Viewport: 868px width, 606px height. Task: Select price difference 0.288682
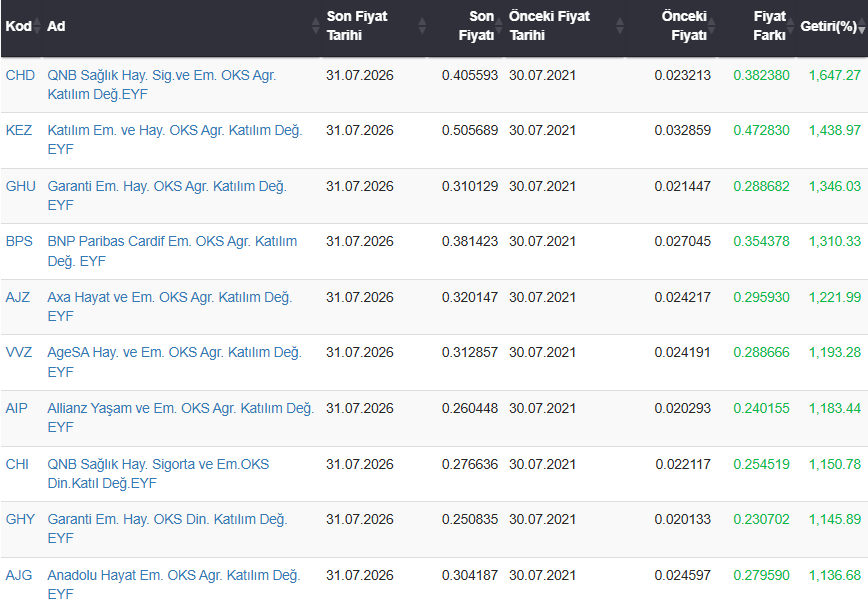pyautogui.click(x=762, y=186)
